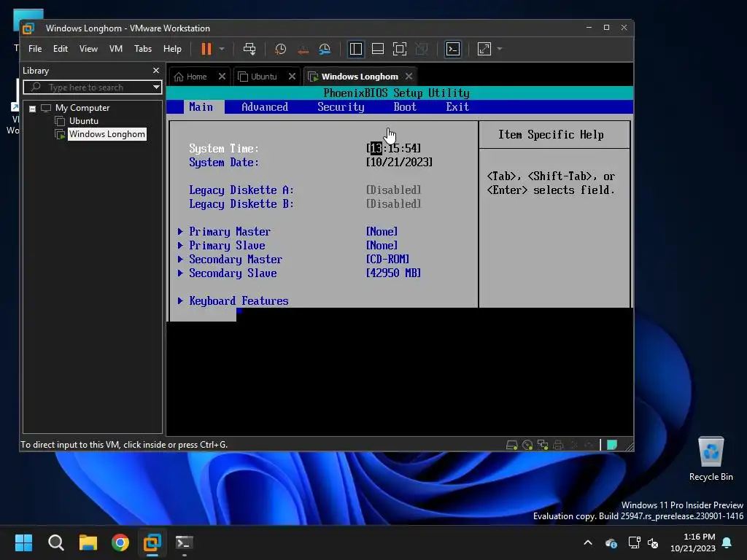The width and height of the screenshot is (747, 560).
Task: Close the Home tab
Action: (222, 76)
